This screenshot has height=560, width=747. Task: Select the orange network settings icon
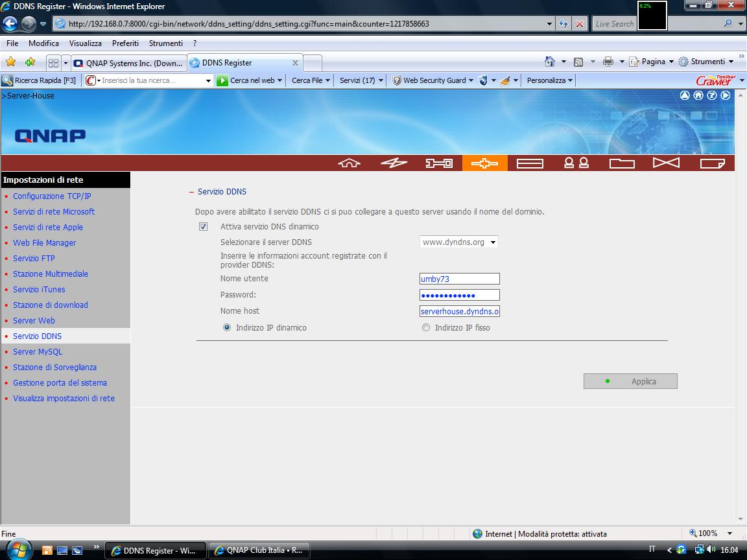point(484,163)
